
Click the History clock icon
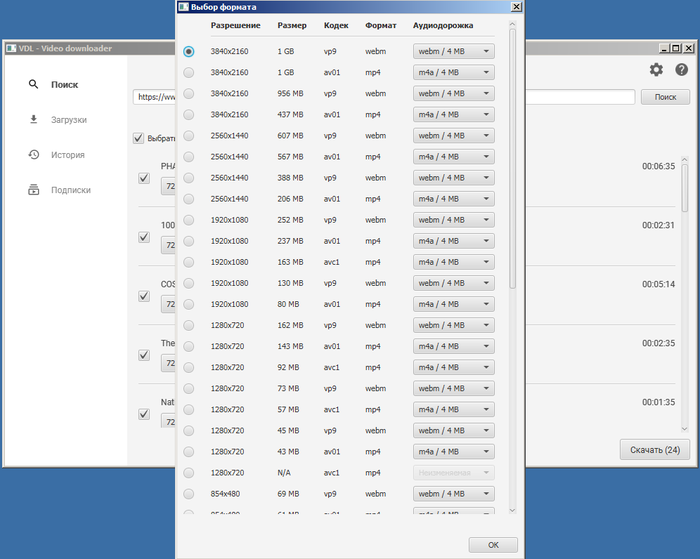[x=33, y=155]
